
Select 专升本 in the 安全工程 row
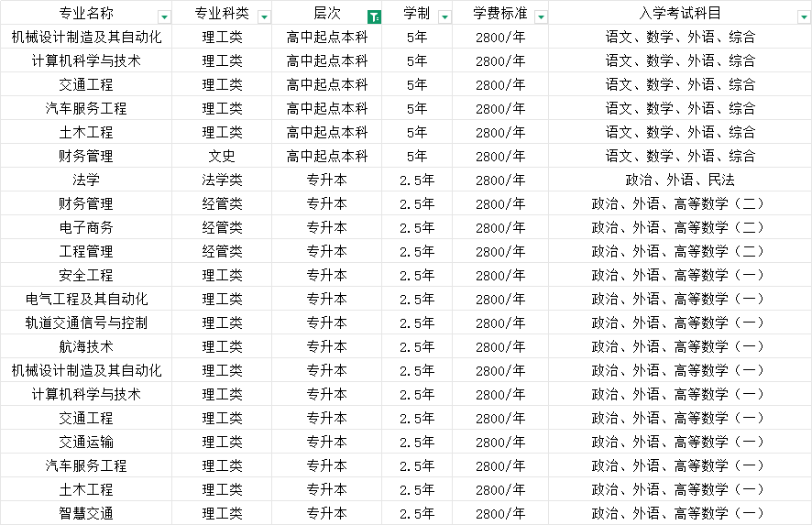tap(327, 275)
